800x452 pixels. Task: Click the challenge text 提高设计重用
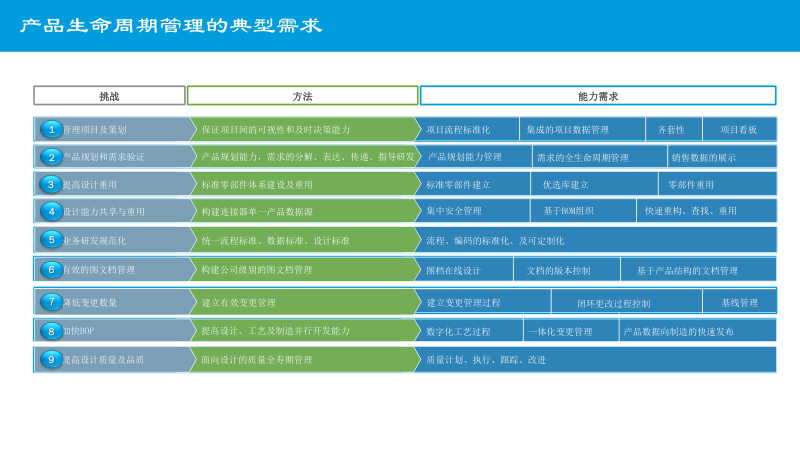click(90, 185)
